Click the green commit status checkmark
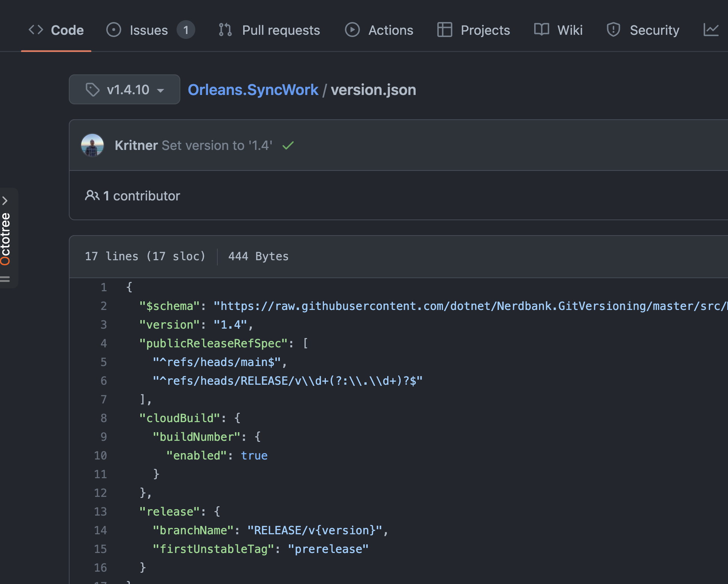Screen dimensions: 728x584 pyautogui.click(x=288, y=145)
